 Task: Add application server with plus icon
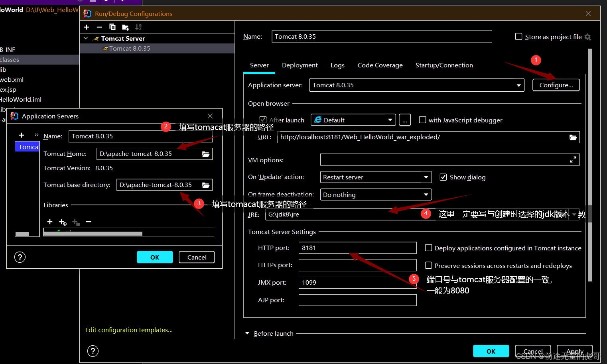pos(22,136)
